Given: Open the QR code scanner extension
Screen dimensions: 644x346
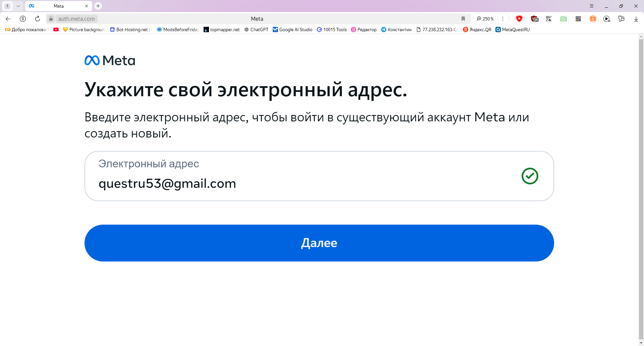Looking at the screenshot, I should [x=549, y=19].
